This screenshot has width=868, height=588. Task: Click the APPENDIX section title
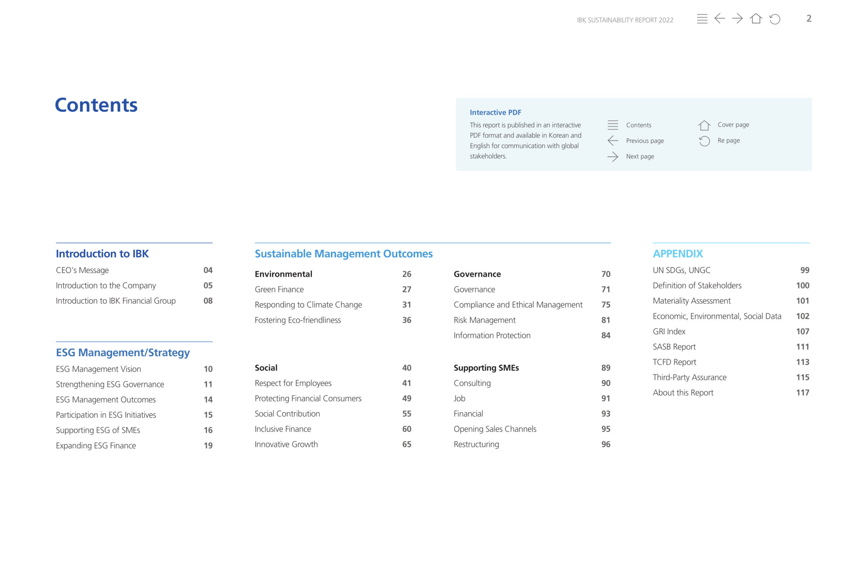(678, 254)
